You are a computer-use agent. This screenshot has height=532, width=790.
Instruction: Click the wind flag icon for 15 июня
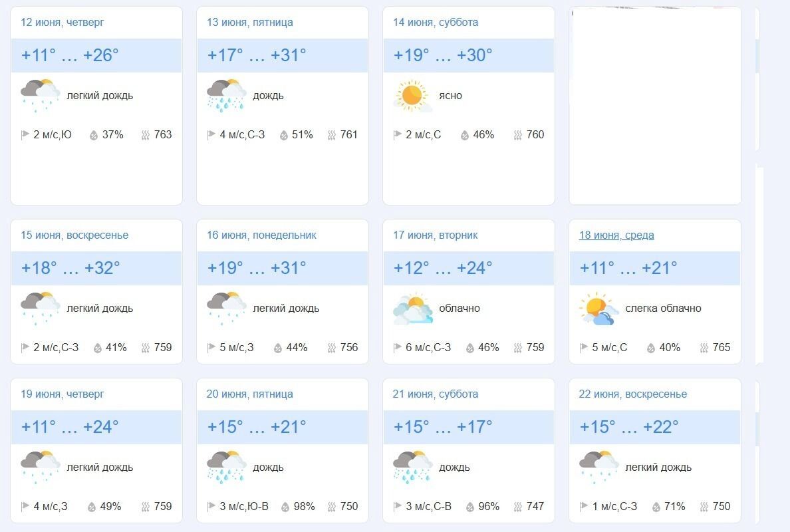(x=25, y=348)
